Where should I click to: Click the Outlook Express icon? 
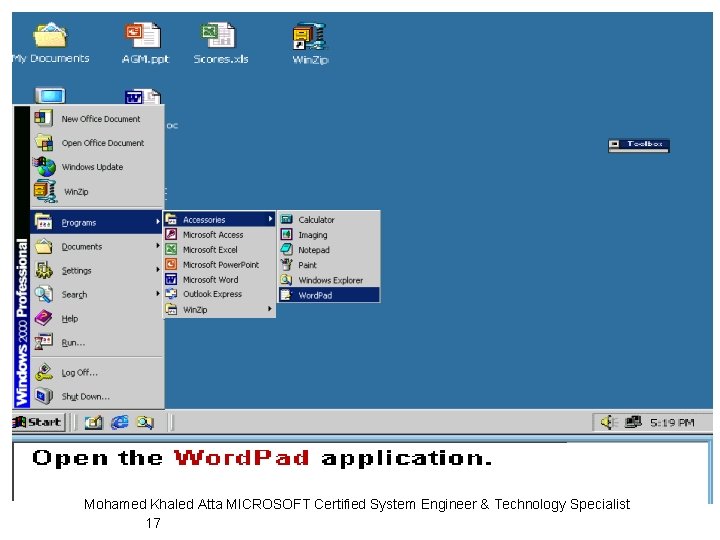(x=171, y=294)
